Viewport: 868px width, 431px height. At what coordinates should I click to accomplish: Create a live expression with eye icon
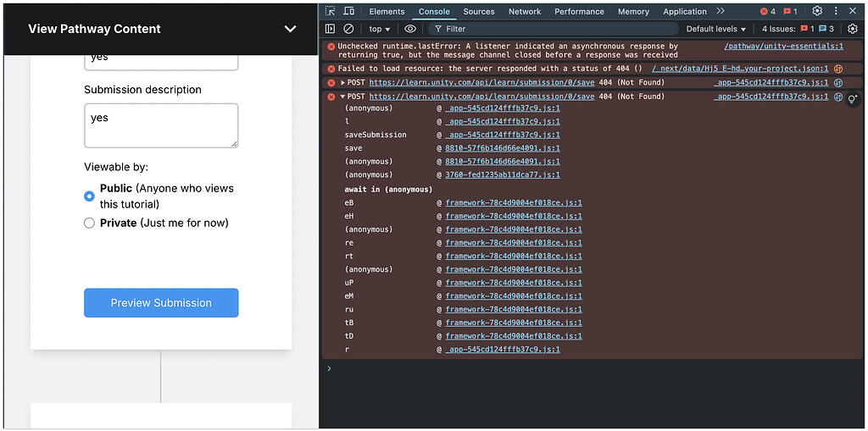410,29
